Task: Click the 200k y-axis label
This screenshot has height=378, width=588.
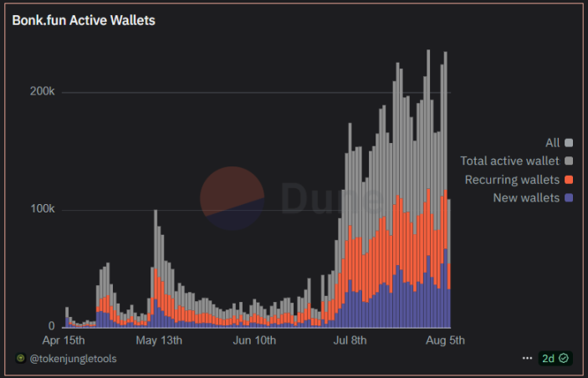Action: point(43,91)
